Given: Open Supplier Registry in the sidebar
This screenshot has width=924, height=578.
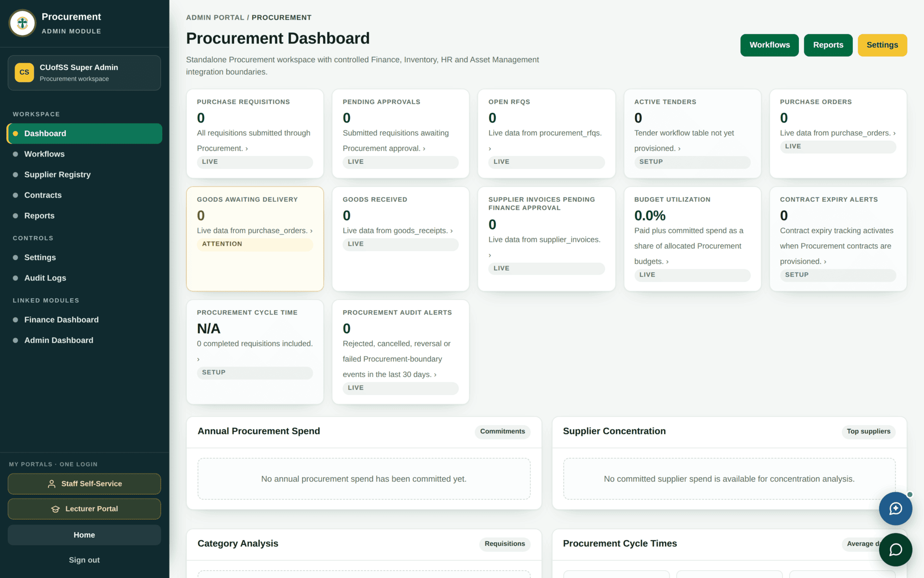Looking at the screenshot, I should click(84, 174).
